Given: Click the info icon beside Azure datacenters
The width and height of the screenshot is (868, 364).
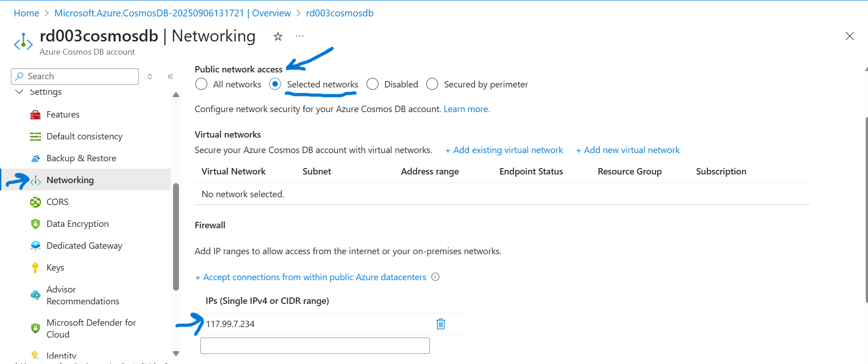Looking at the screenshot, I should coord(435,277).
